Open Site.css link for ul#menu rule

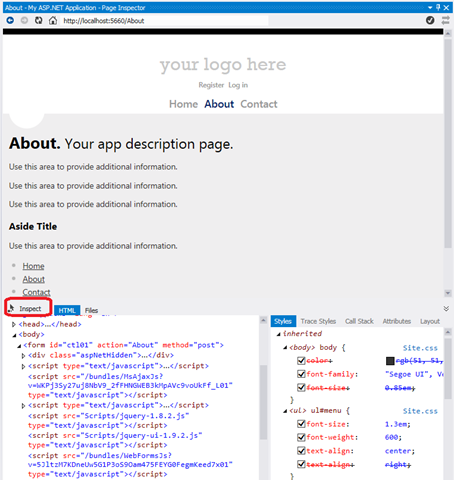pyautogui.click(x=420, y=411)
